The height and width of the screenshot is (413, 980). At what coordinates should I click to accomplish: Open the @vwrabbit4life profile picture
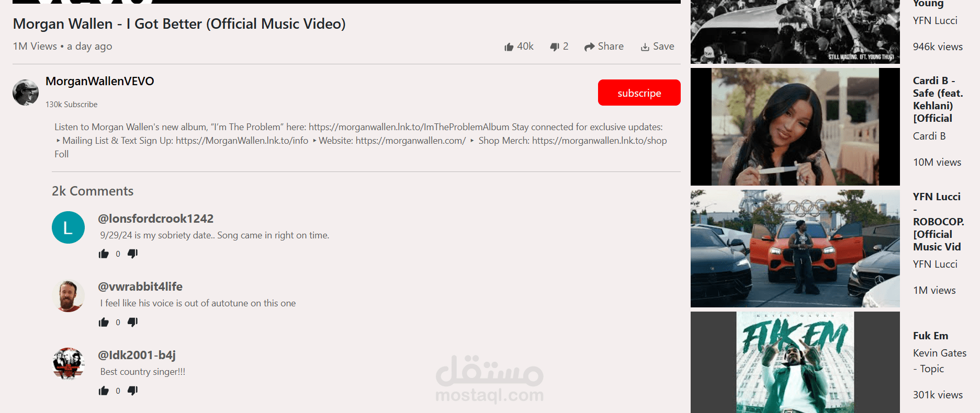click(x=68, y=296)
